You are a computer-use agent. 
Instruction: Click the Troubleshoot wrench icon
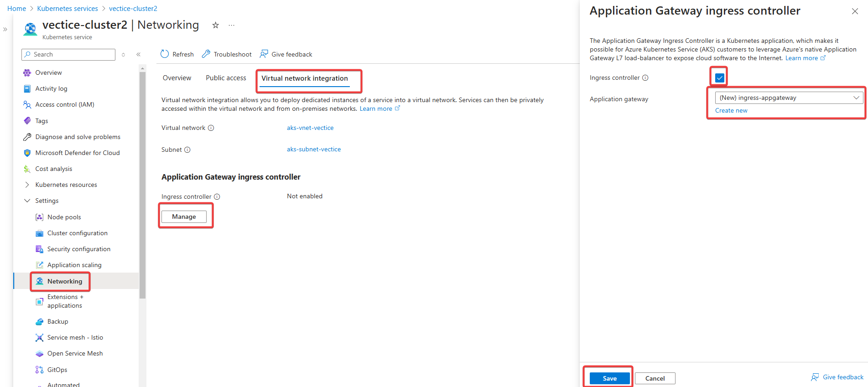click(x=206, y=54)
